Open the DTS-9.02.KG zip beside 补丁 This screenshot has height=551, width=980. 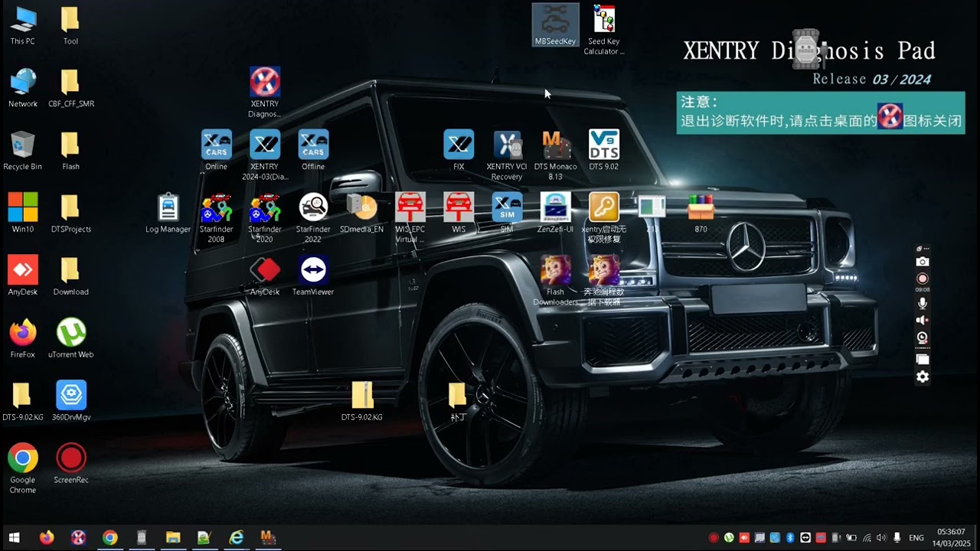(x=362, y=401)
